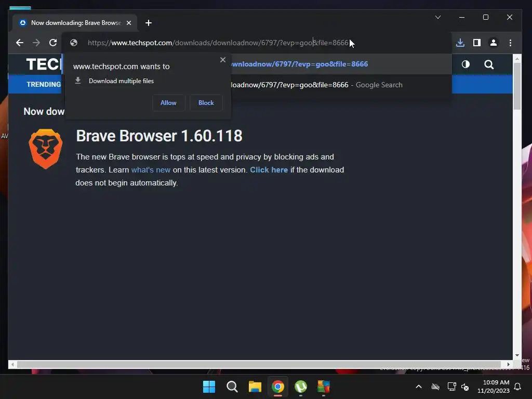Open the colorful app taskbar icon

324,387
